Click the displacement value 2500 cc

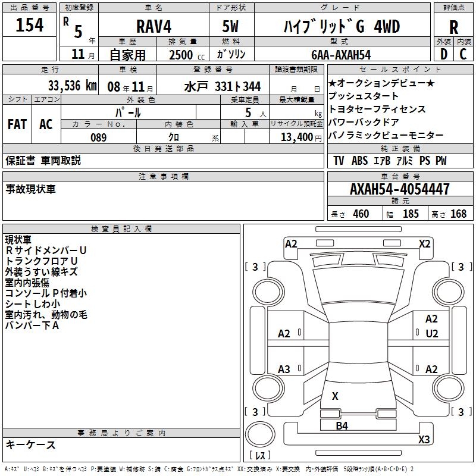point(187,55)
